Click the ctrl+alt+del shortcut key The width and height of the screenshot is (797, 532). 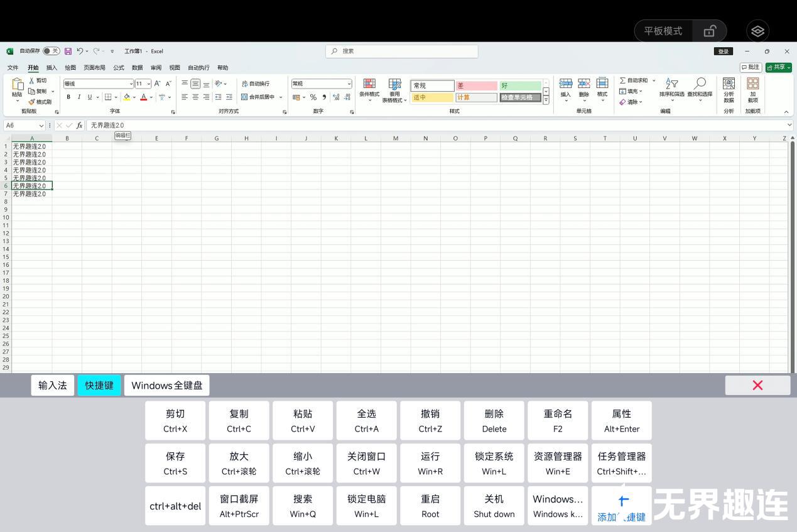coord(175,506)
